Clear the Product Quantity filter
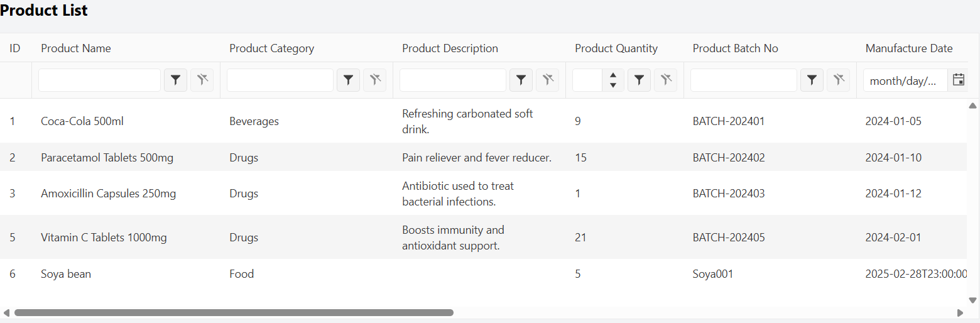 coord(666,80)
